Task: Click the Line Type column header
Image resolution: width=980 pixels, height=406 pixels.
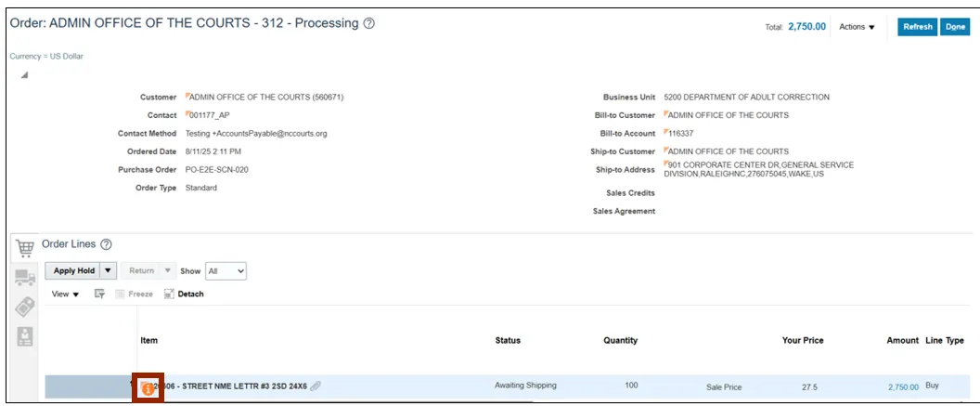Action: pyautogui.click(x=945, y=341)
